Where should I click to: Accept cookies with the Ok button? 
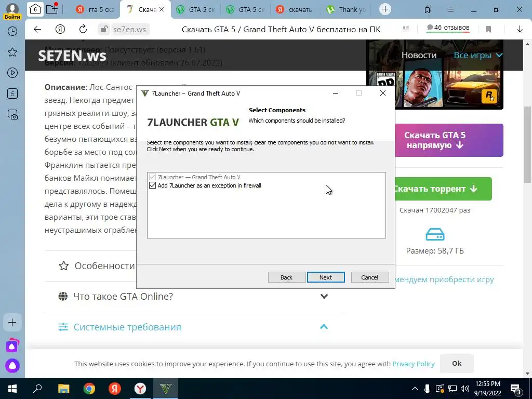pyautogui.click(x=457, y=363)
